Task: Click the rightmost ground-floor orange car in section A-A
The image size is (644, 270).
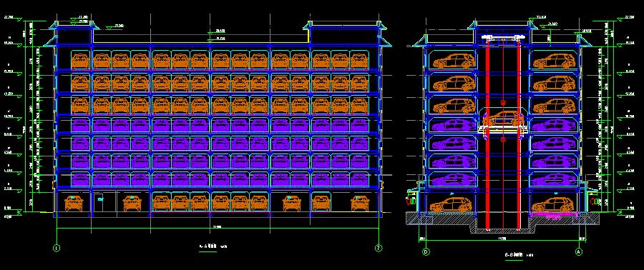Action: [360, 203]
